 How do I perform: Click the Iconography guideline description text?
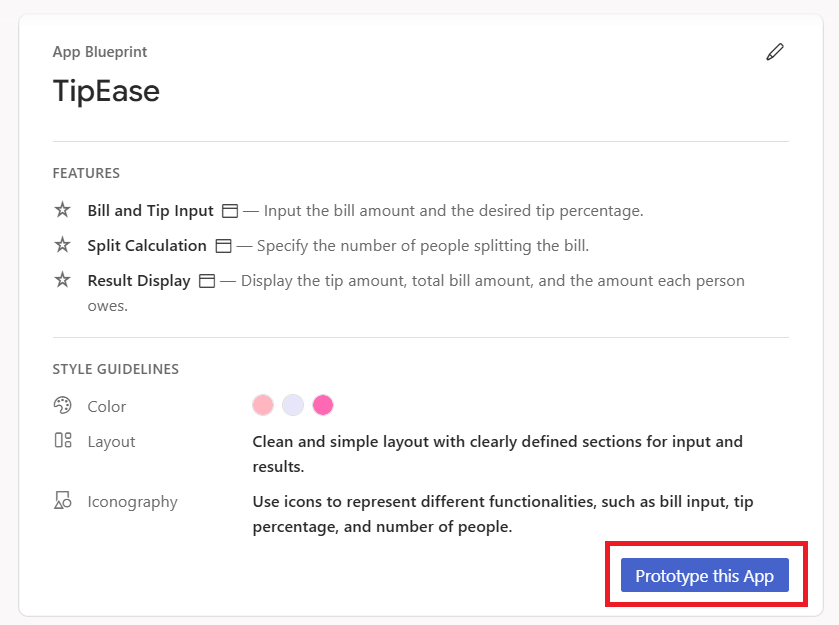503,514
